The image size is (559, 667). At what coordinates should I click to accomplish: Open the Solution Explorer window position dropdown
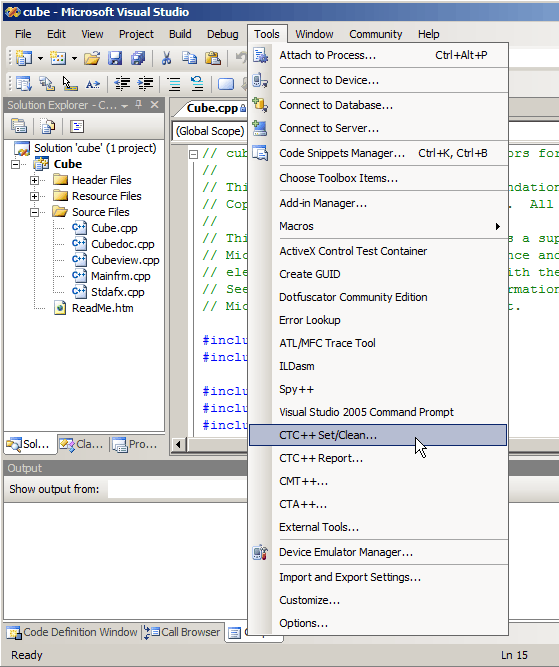click(x=125, y=105)
